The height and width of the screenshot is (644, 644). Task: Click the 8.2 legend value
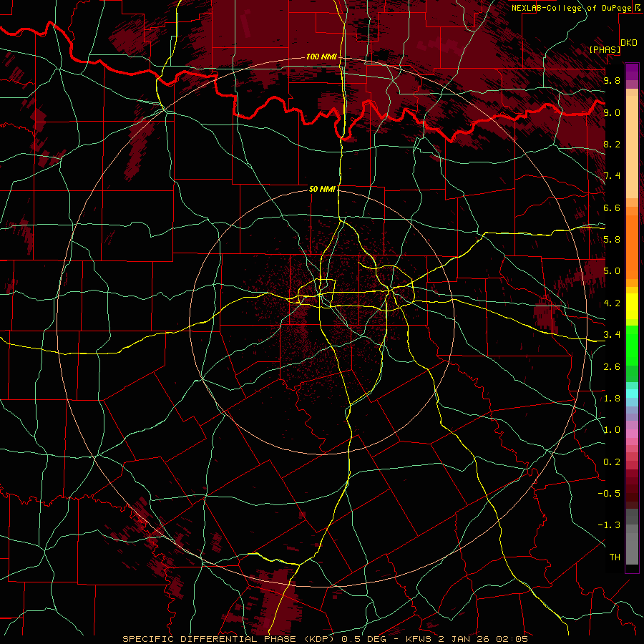click(x=612, y=144)
